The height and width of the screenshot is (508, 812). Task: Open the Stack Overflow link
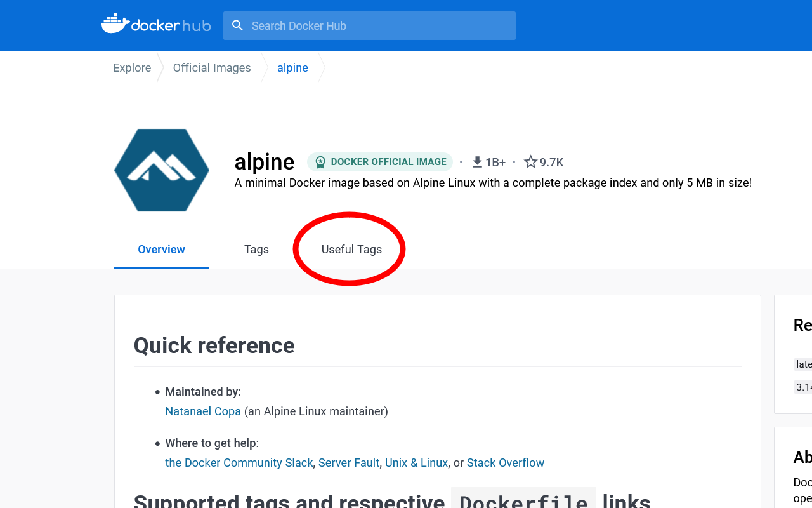[506, 462]
